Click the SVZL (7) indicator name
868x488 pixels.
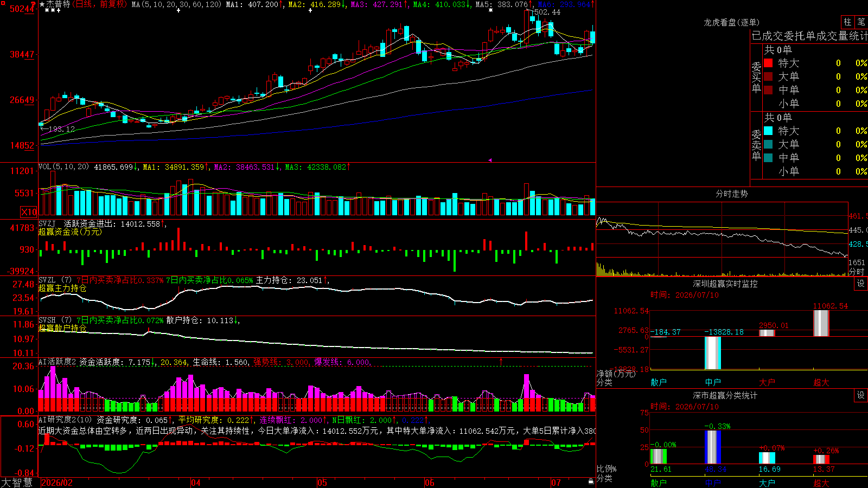[x=55, y=280]
